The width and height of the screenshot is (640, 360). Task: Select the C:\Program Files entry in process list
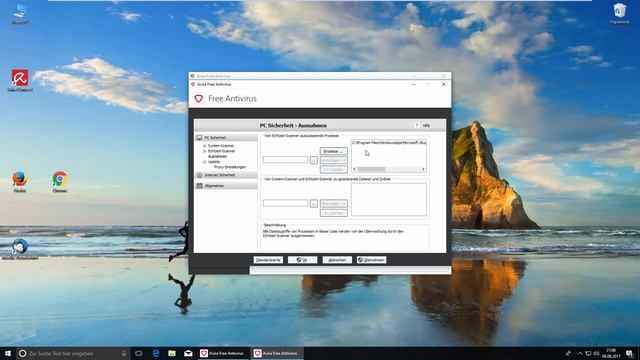[x=389, y=142]
